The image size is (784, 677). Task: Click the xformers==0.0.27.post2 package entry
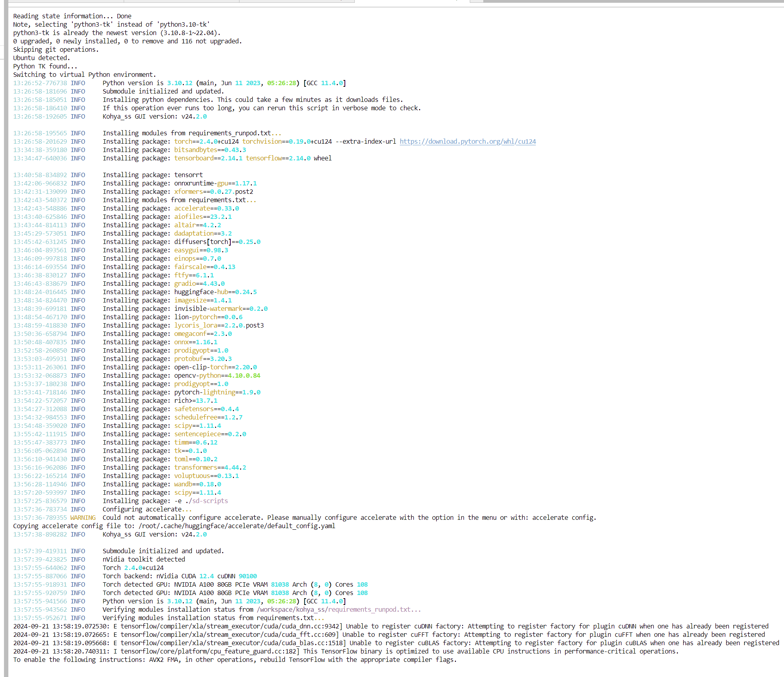click(213, 191)
